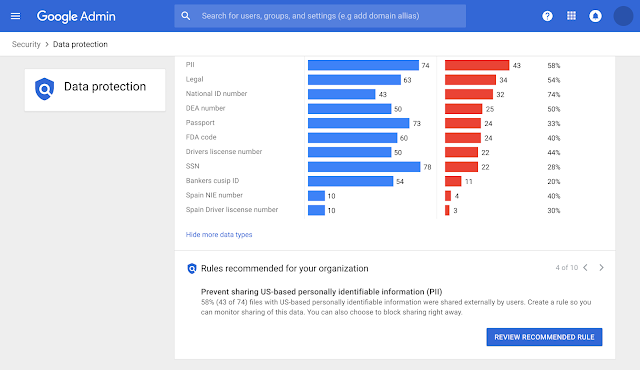Open the help question mark icon
This screenshot has height=370, width=640.
(547, 16)
